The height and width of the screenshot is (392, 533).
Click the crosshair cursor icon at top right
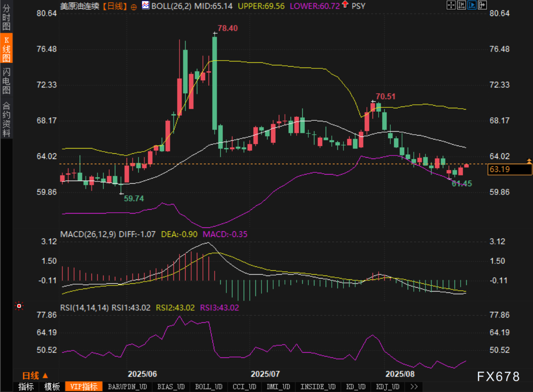[451, 5]
